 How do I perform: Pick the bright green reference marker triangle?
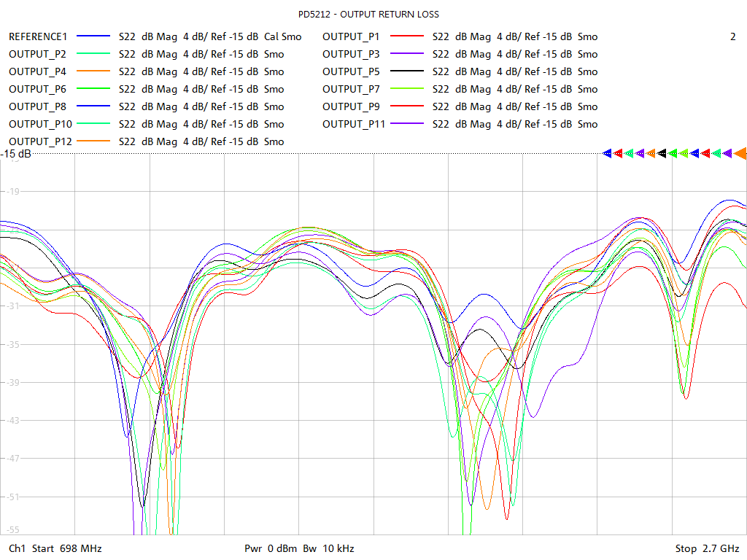673,153
